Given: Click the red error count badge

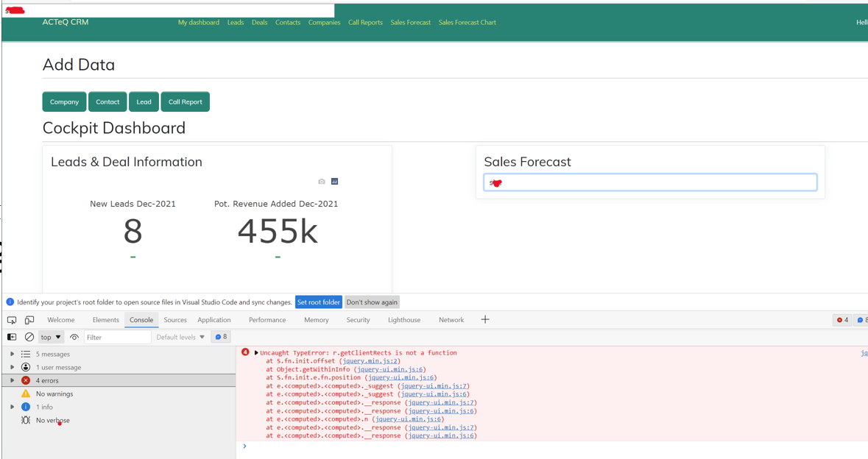Looking at the screenshot, I should tap(842, 320).
